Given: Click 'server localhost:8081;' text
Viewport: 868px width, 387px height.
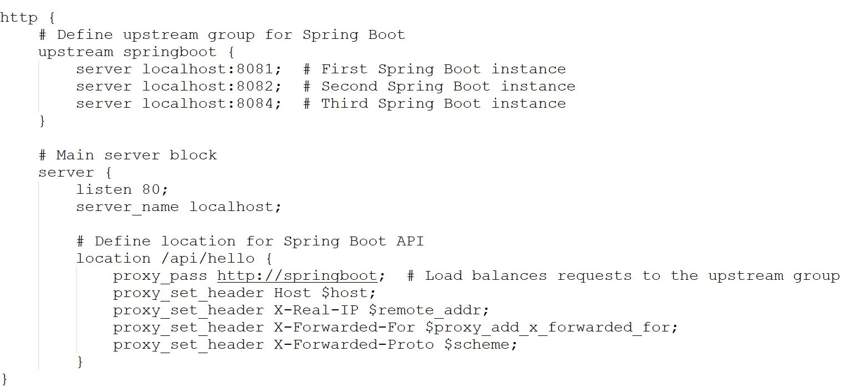Looking at the screenshot, I should [179, 69].
